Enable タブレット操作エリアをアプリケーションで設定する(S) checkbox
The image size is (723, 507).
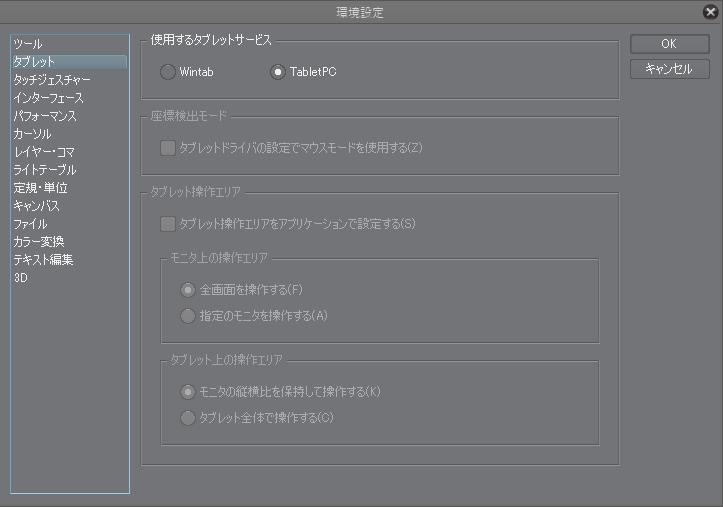pos(167,224)
